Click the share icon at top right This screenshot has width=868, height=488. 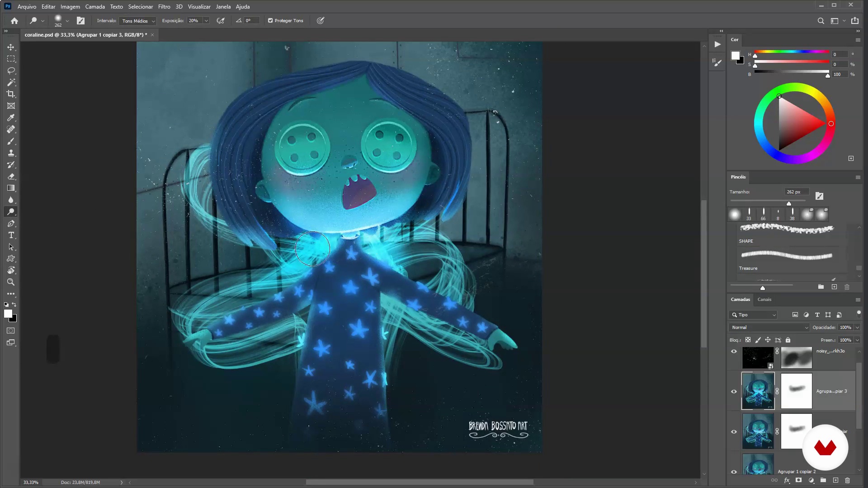pos(855,21)
